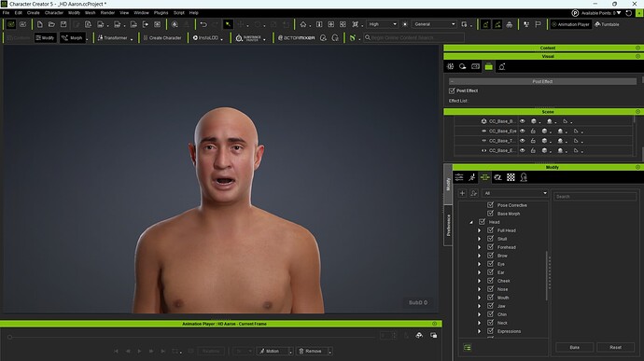Viewport: 644px width, 361px height.
Task: Click the ActorMixer toolbar icon
Action: [296, 38]
